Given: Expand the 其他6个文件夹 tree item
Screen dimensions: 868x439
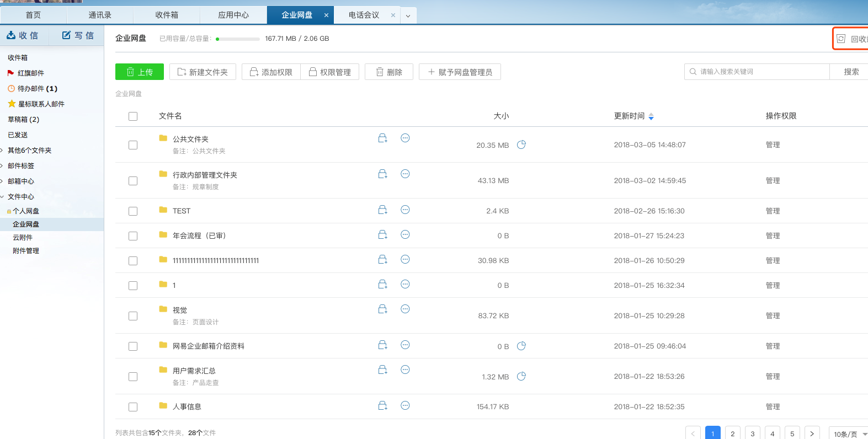Looking at the screenshot, I should [3, 151].
